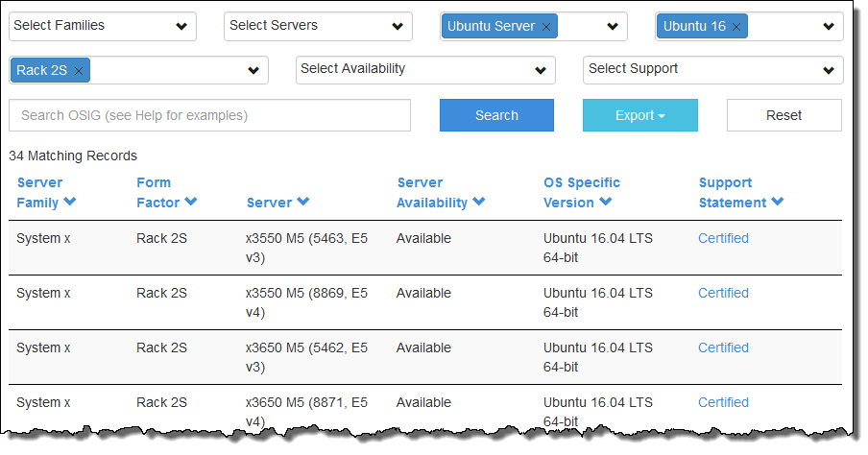Remove the Ubuntu 16 filter tag
Image resolution: width=868 pixels, height=455 pixels.
736,27
